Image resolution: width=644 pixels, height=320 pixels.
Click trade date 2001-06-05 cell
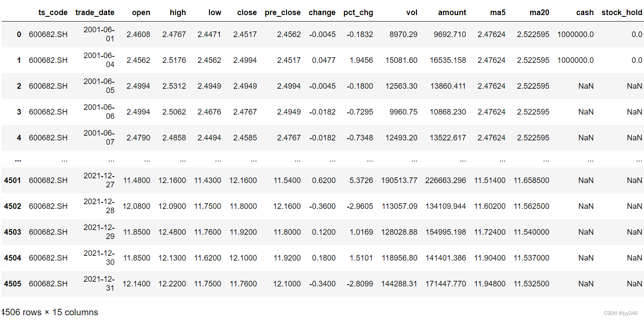(99, 86)
